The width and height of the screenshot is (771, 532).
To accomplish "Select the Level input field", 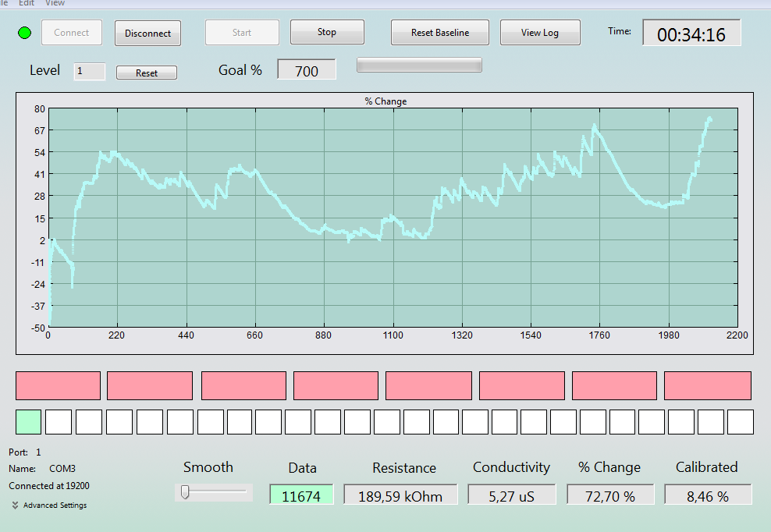I will tap(90, 71).
